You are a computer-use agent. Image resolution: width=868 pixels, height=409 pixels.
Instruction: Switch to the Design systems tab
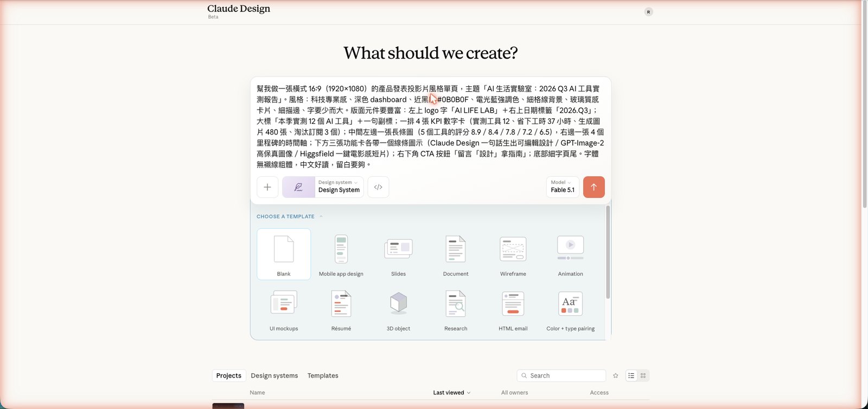[x=275, y=375]
